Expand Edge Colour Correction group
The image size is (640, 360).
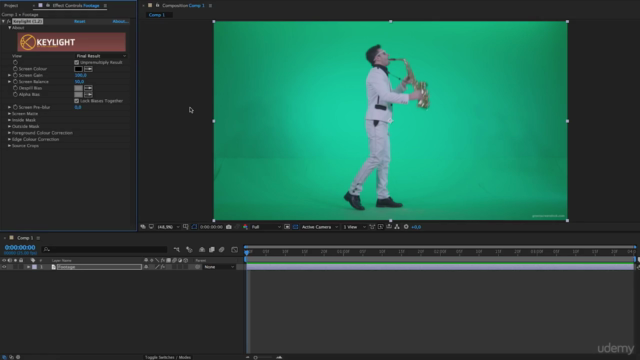[9, 139]
